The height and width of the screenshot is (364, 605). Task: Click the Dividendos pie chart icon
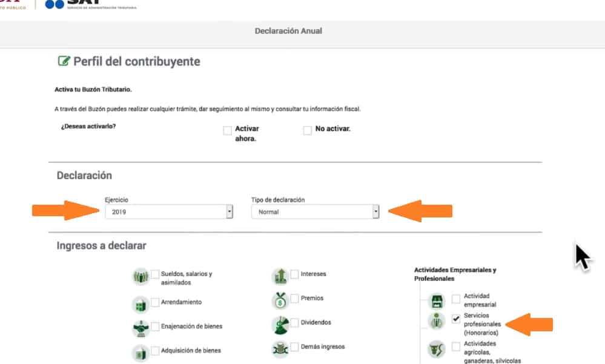click(x=280, y=325)
